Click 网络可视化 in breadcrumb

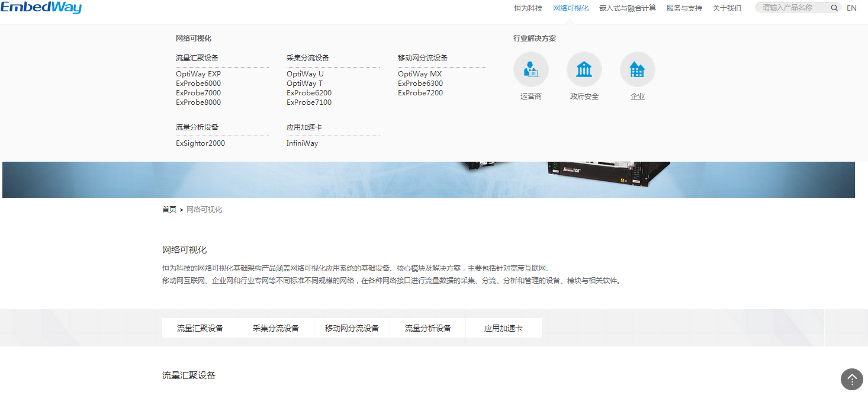click(x=204, y=210)
